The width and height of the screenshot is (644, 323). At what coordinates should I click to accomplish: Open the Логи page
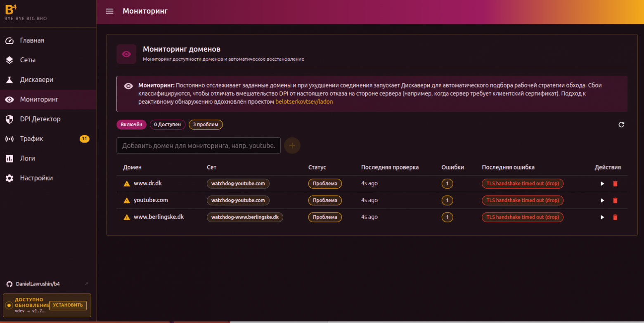[x=48, y=158]
